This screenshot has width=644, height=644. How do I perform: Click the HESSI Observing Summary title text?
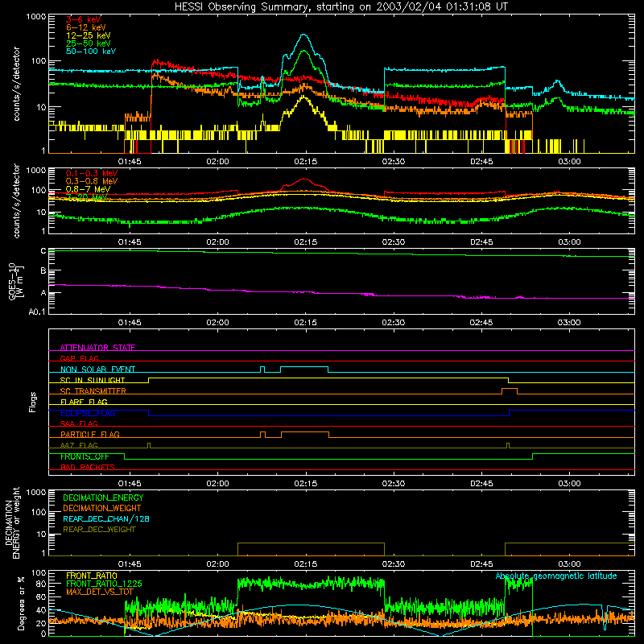[x=341, y=7]
